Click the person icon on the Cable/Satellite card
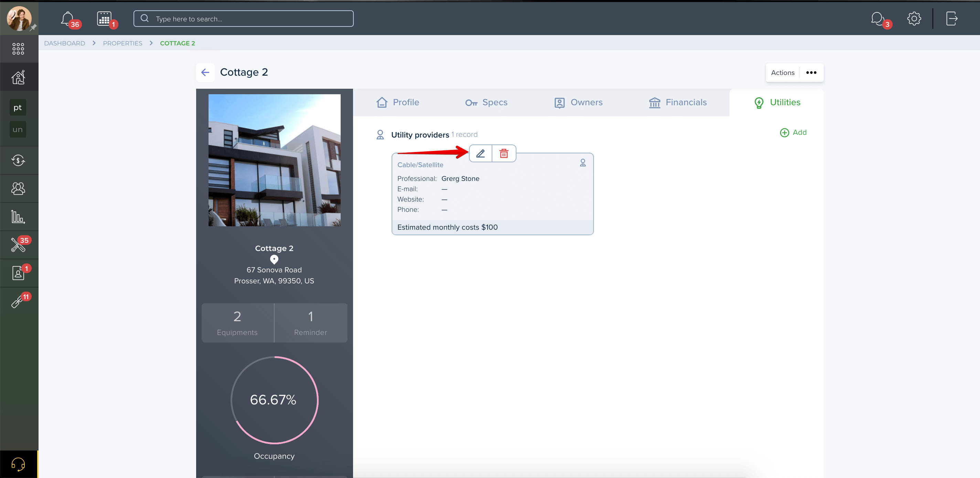980x478 pixels. click(583, 163)
